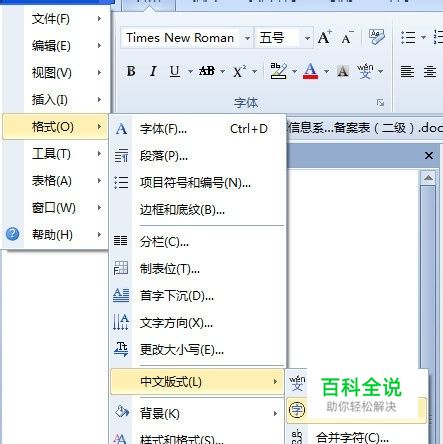Image resolution: width=443 pixels, height=444 pixels.
Task: Open the wén phonetic guide dropdown arrow in the ribbon
Action: click(381, 71)
